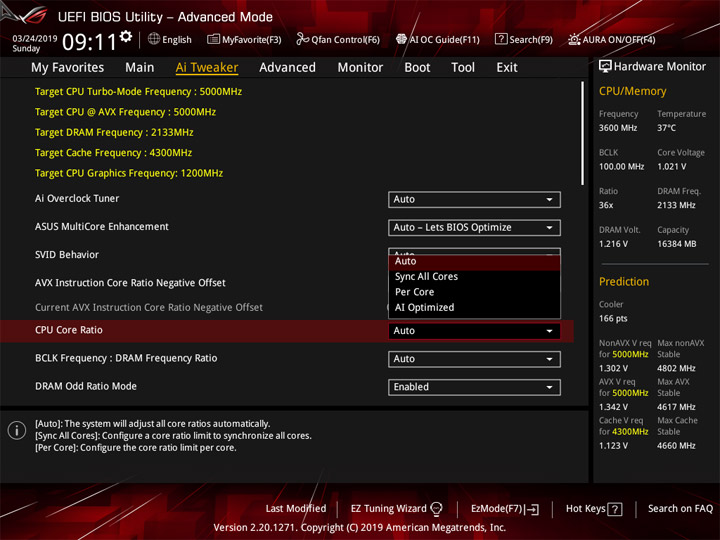Screen dimensions: 720x540
Task: Switch to the Main tab
Action: coord(140,68)
